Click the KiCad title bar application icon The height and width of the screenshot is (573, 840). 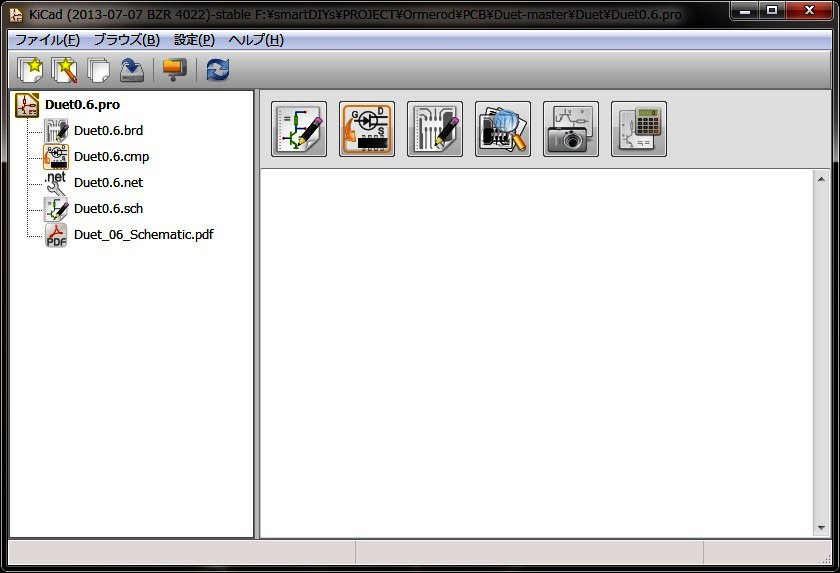tap(16, 14)
